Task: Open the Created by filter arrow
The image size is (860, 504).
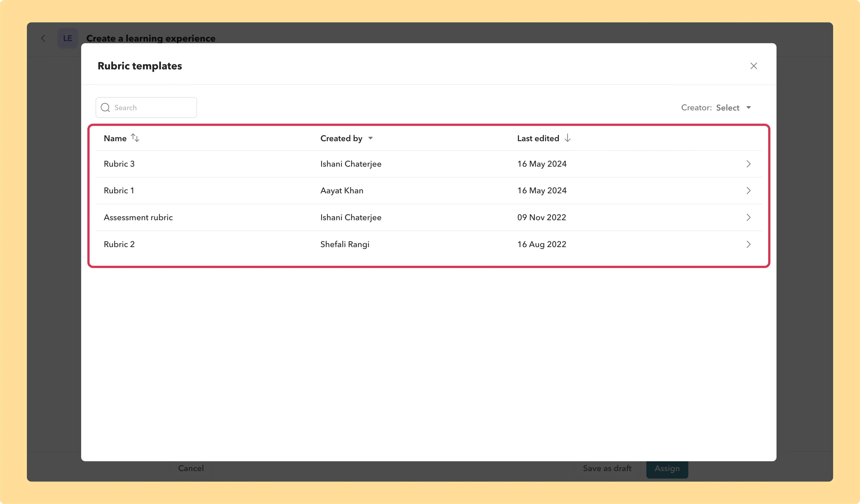Action: (371, 138)
